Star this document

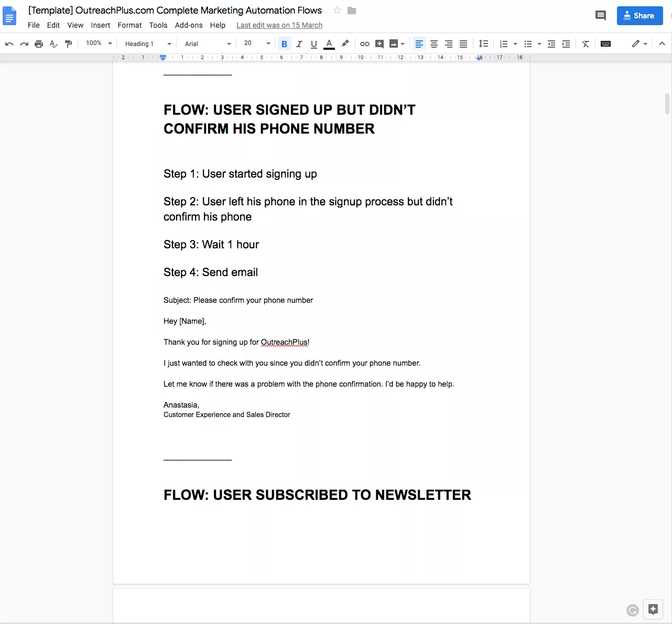[x=337, y=10]
